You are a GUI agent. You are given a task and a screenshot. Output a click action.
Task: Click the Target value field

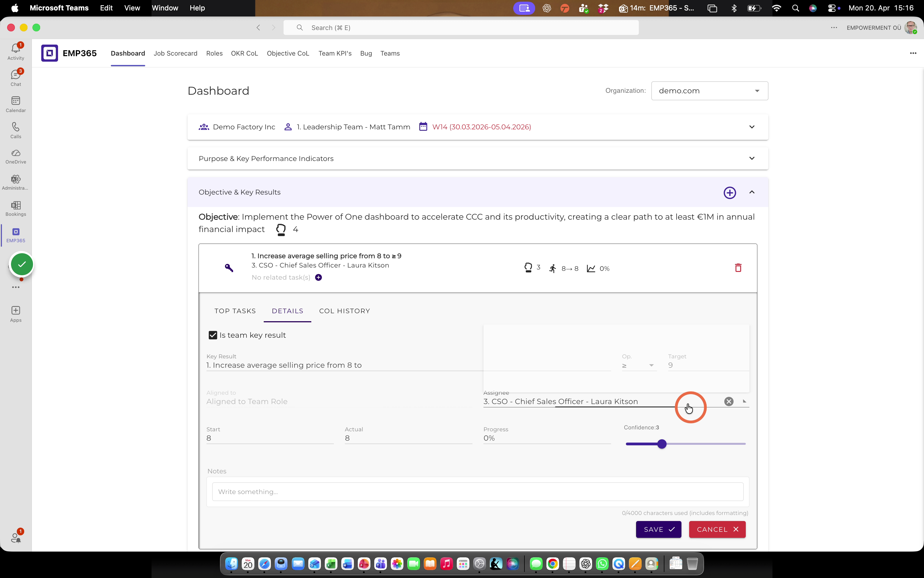708,366
